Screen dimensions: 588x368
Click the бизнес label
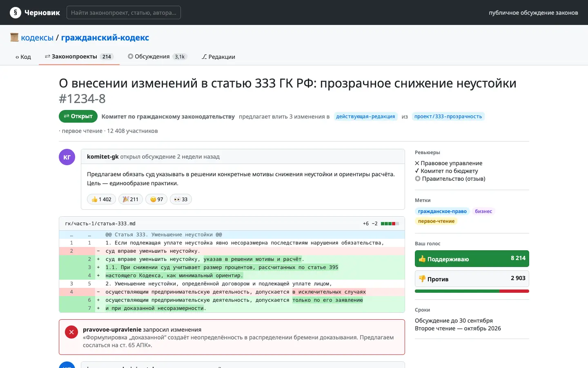[483, 211]
